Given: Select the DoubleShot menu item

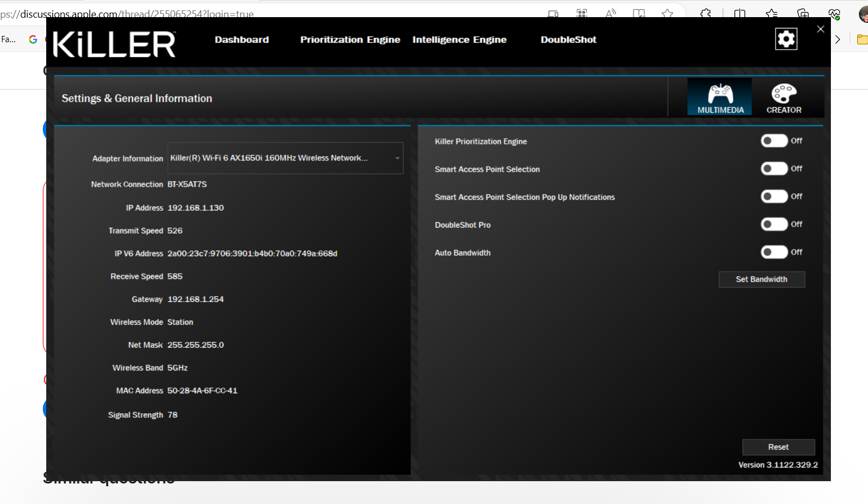Looking at the screenshot, I should tap(568, 39).
